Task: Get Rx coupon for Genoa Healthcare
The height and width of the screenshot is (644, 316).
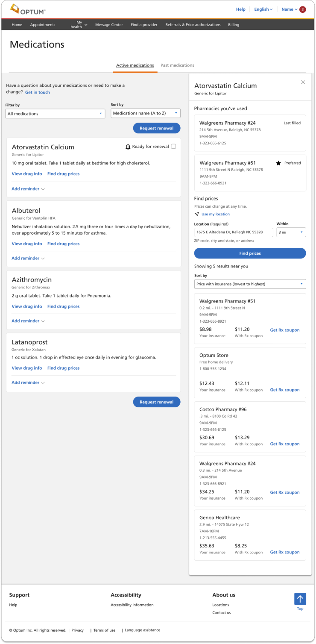Action: tap(285, 552)
